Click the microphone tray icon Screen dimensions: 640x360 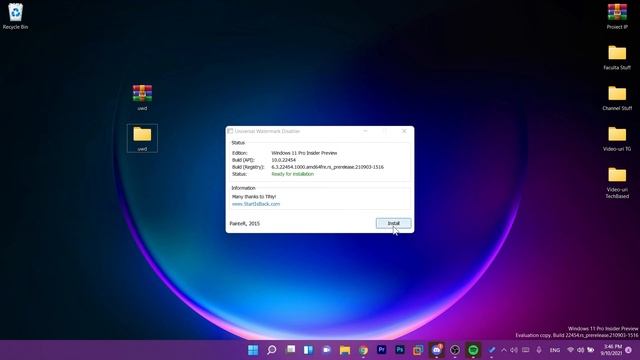point(539,350)
